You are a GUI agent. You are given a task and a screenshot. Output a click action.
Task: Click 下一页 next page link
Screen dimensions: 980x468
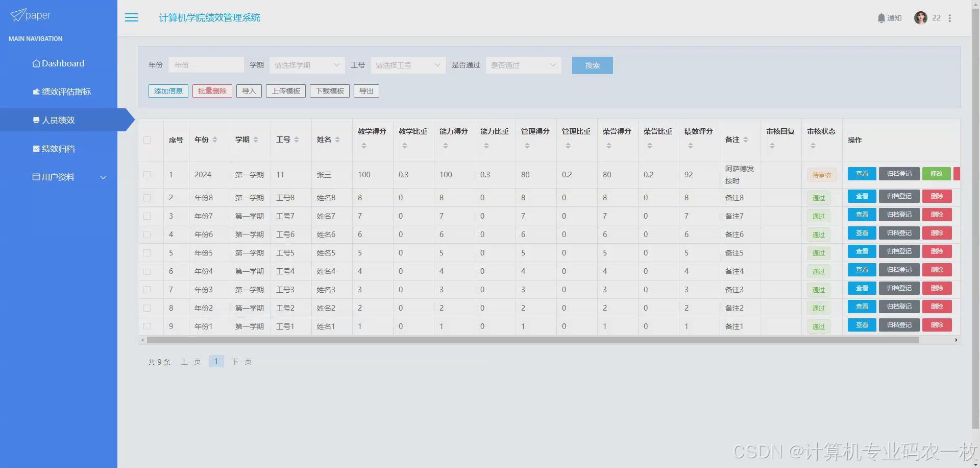tap(241, 362)
